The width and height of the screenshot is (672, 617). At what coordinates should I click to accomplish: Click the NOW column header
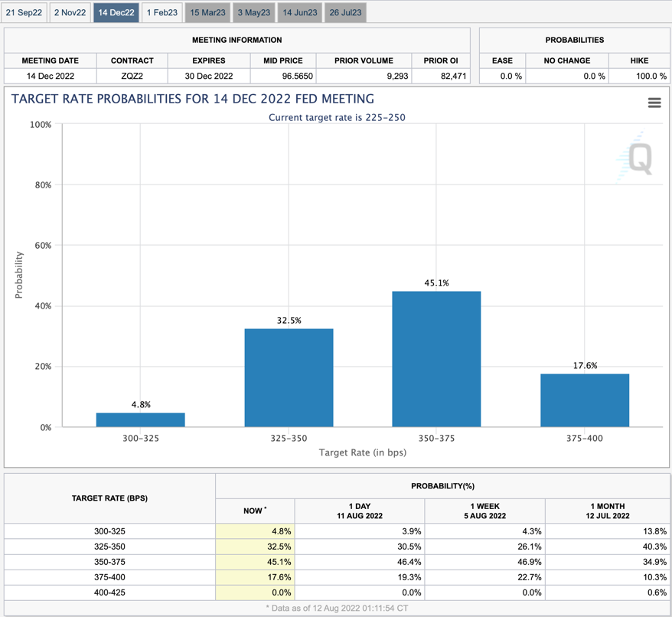click(x=255, y=511)
